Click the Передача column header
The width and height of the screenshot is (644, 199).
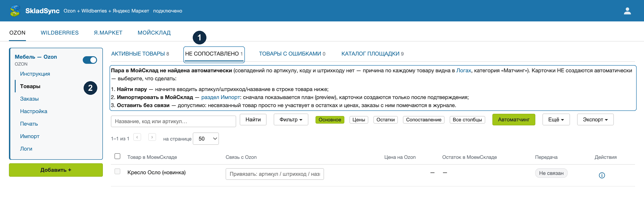tap(546, 157)
